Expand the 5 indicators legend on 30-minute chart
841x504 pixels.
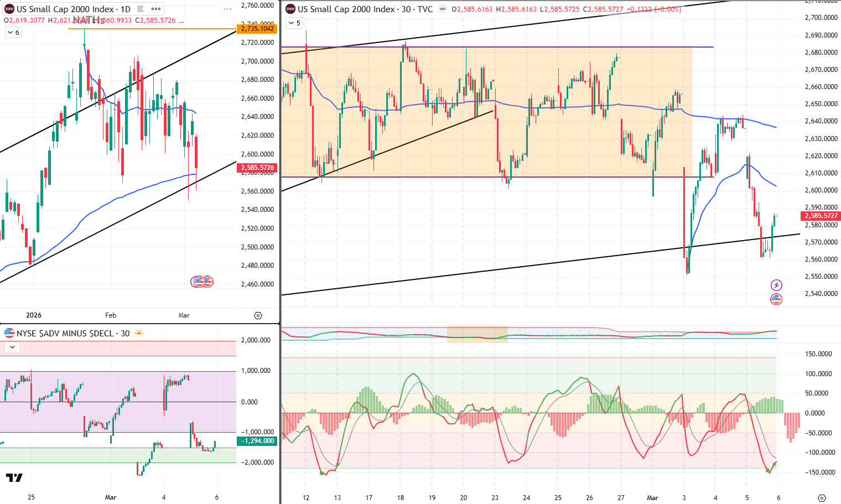point(294,23)
